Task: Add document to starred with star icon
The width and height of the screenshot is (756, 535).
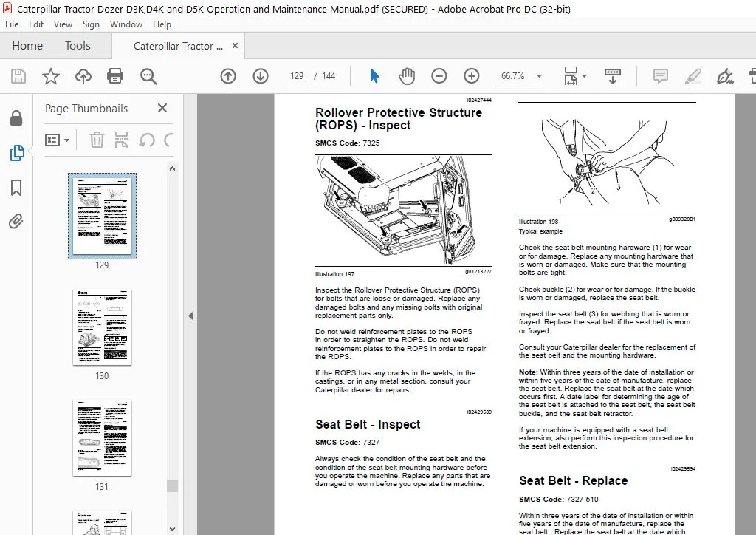Action: coord(51,76)
